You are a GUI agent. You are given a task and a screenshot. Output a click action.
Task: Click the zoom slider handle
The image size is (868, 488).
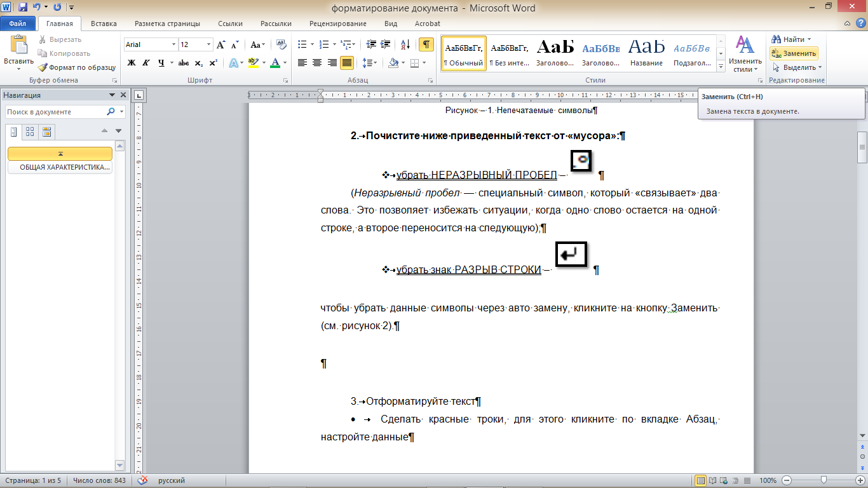click(824, 480)
